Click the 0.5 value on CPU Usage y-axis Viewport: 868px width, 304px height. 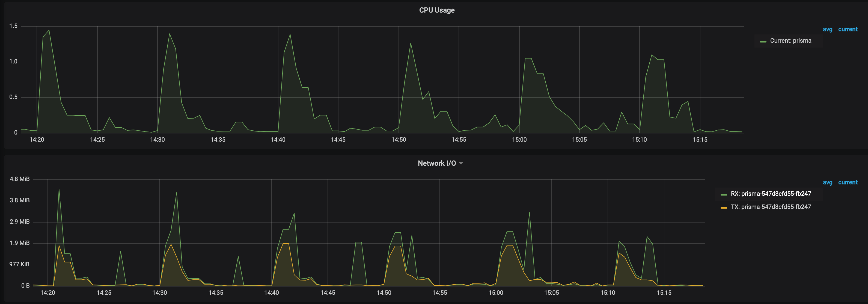pos(13,98)
